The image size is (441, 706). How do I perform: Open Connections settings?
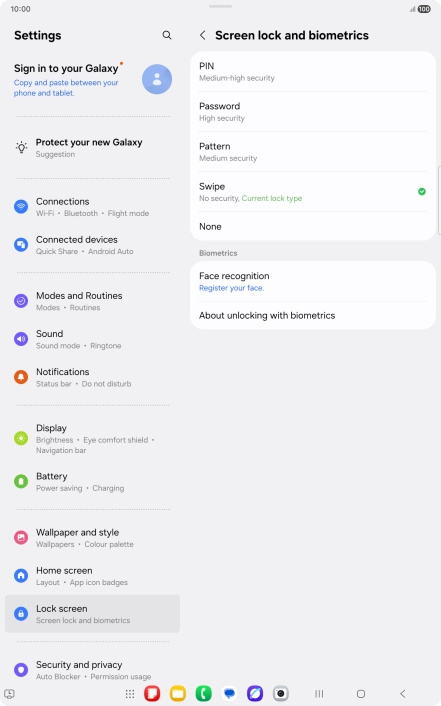[92, 207]
